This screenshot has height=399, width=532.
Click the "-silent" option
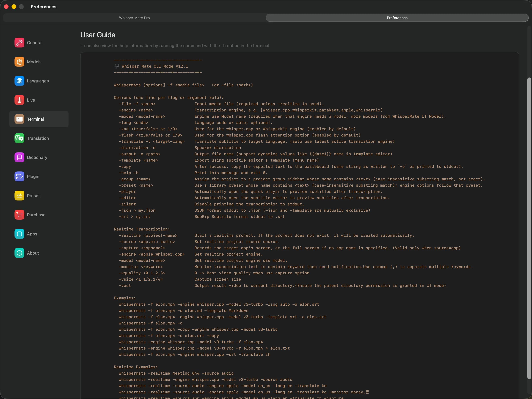[x=127, y=204]
